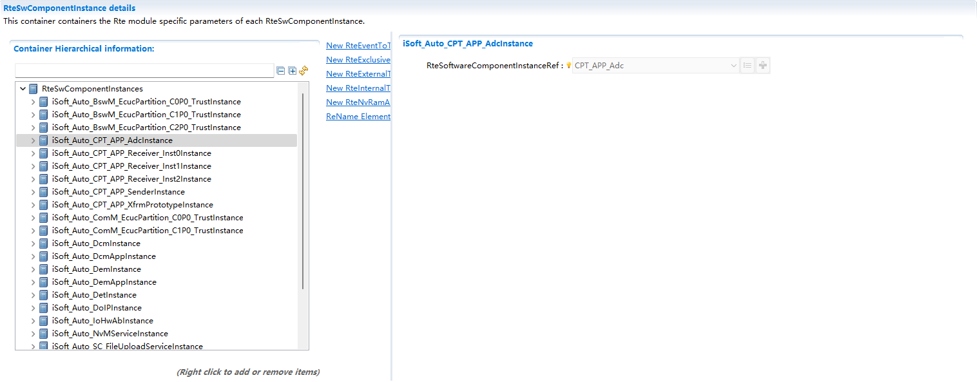The height and width of the screenshot is (382, 980).
Task: Click the plus add reference icon
Action: 763,66
